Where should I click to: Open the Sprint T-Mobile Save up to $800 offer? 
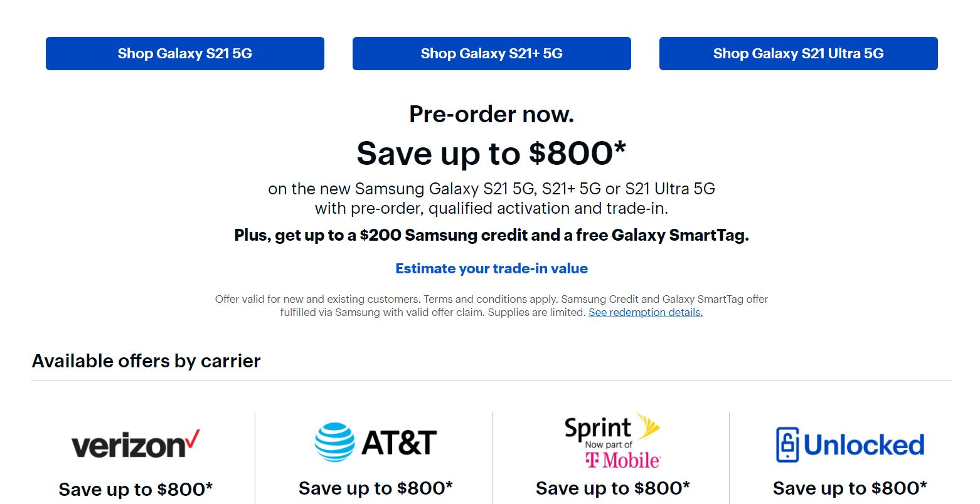[612, 488]
